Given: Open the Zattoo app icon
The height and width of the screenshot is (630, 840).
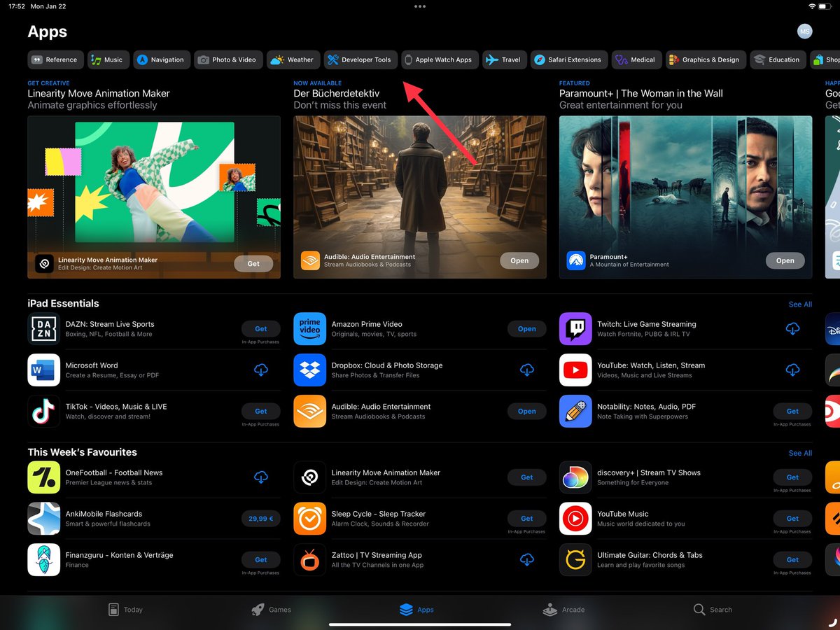Looking at the screenshot, I should tap(310, 560).
